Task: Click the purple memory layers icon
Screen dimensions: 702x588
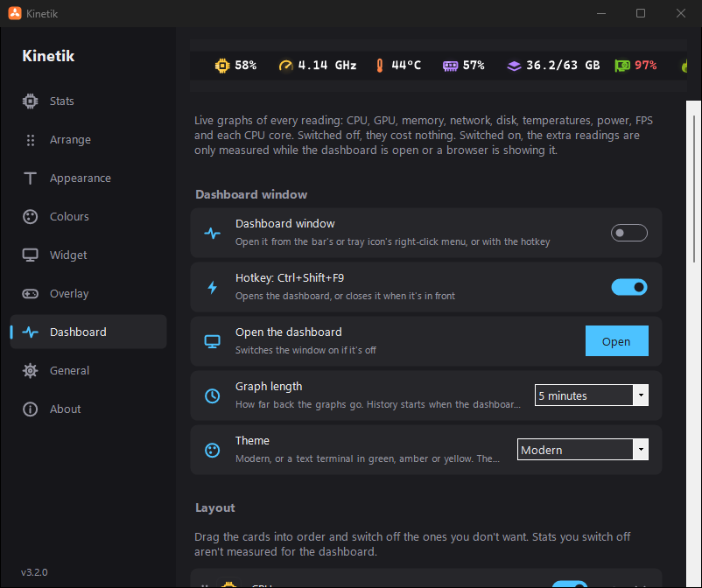Action: pyautogui.click(x=514, y=66)
